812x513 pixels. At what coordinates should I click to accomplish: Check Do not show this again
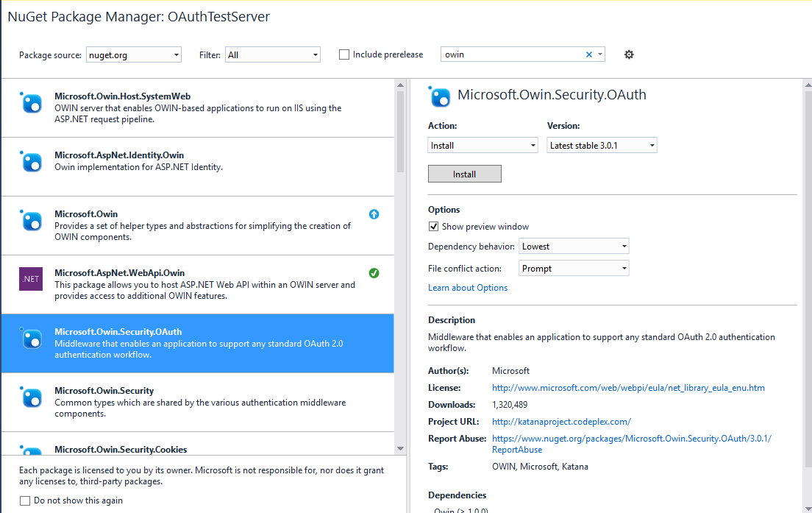pyautogui.click(x=24, y=500)
